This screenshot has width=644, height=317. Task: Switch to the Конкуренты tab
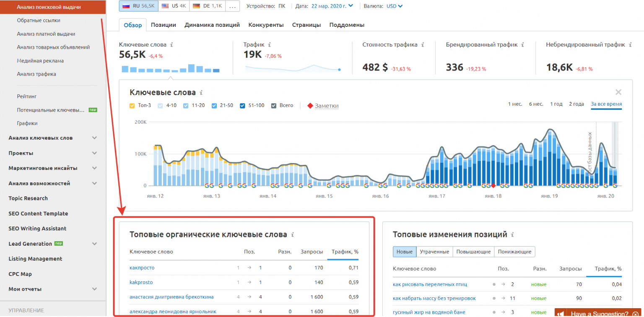266,25
